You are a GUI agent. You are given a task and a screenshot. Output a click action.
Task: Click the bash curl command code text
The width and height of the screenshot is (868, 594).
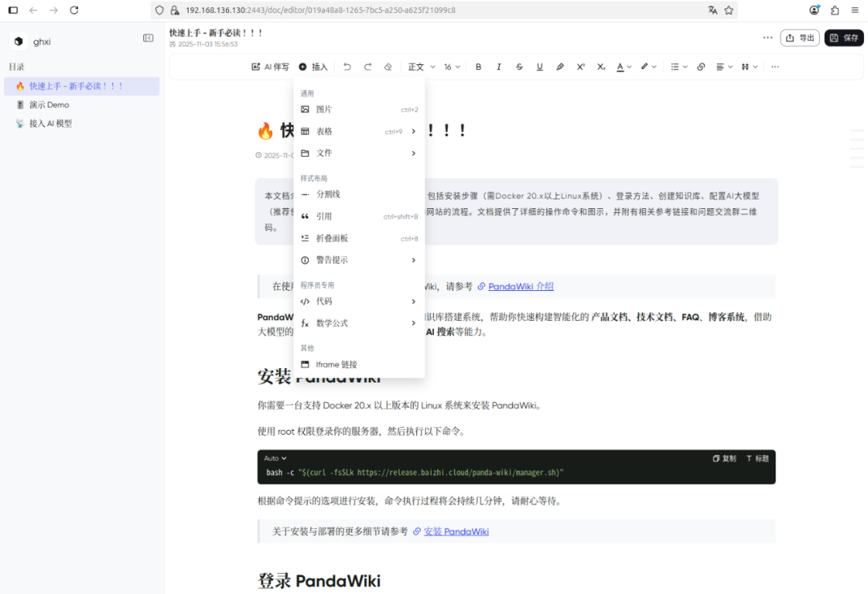pos(415,473)
